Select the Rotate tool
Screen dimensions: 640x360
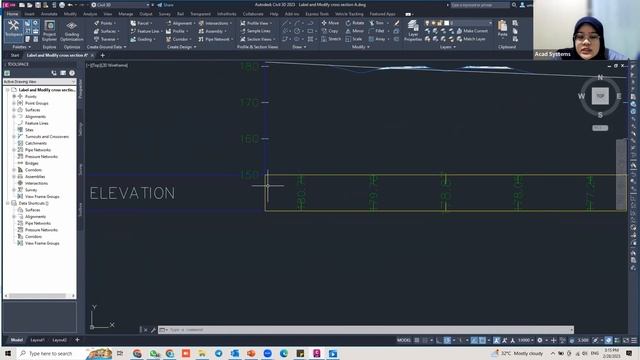click(355, 23)
